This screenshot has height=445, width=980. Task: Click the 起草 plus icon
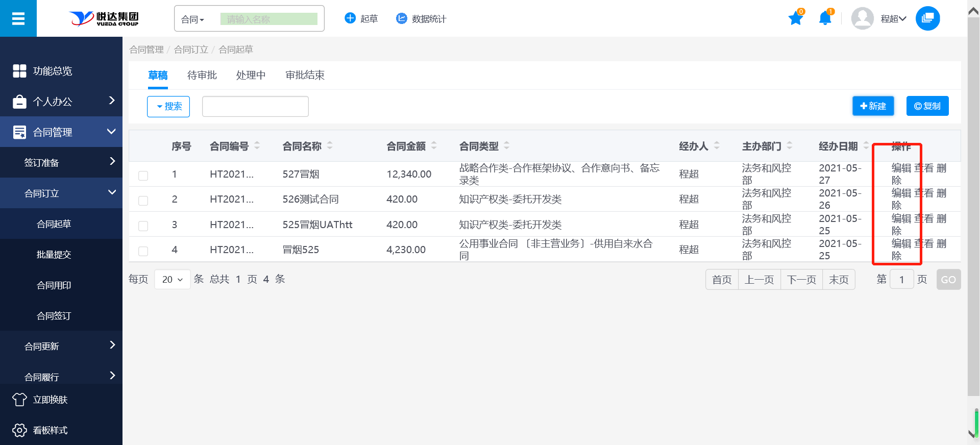[x=350, y=19]
